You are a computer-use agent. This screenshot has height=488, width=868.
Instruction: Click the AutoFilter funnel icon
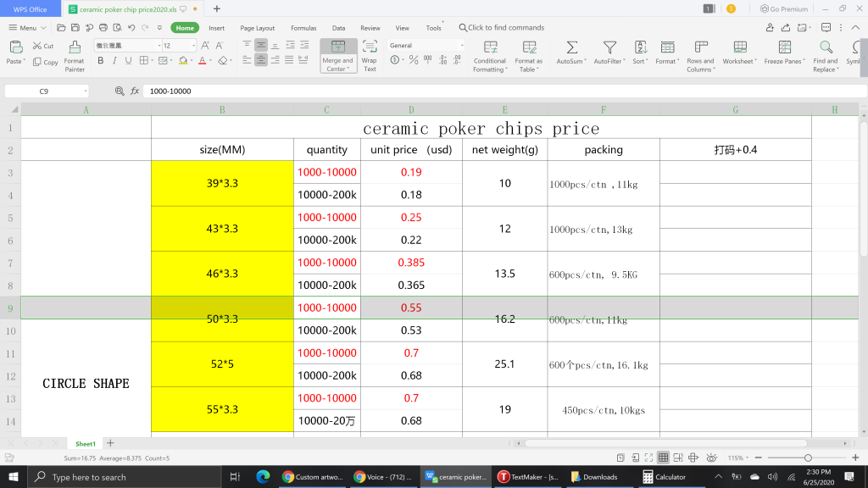[609, 47]
